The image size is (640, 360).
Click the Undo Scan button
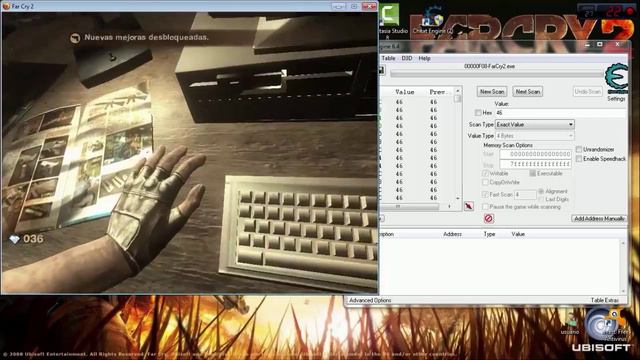587,91
